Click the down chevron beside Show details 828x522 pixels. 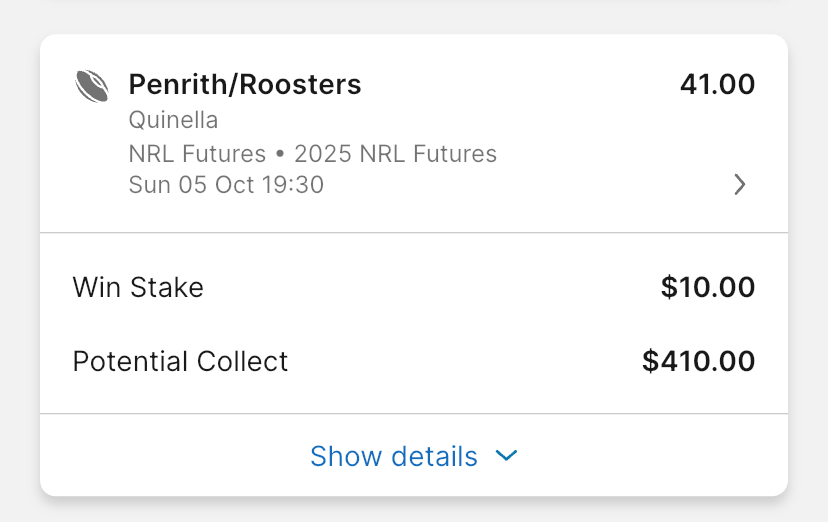pos(507,456)
